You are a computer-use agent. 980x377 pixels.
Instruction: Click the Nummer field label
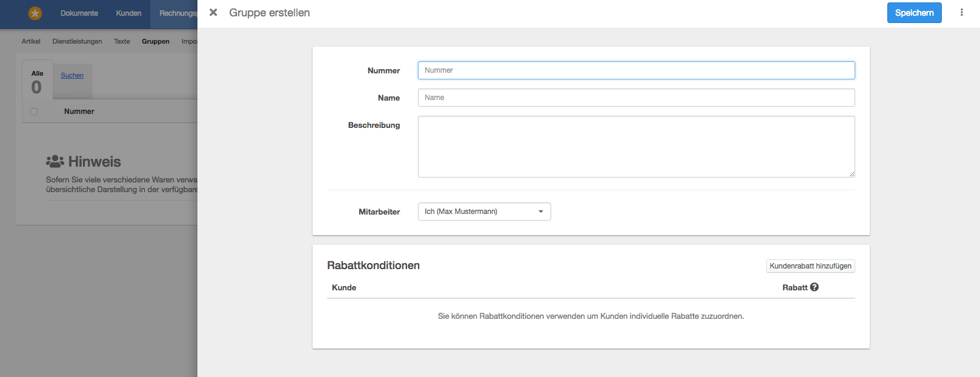[x=383, y=70]
